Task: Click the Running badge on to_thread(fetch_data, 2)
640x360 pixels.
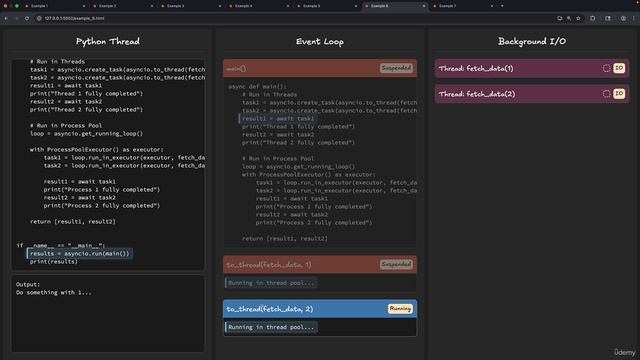Action: click(x=400, y=309)
